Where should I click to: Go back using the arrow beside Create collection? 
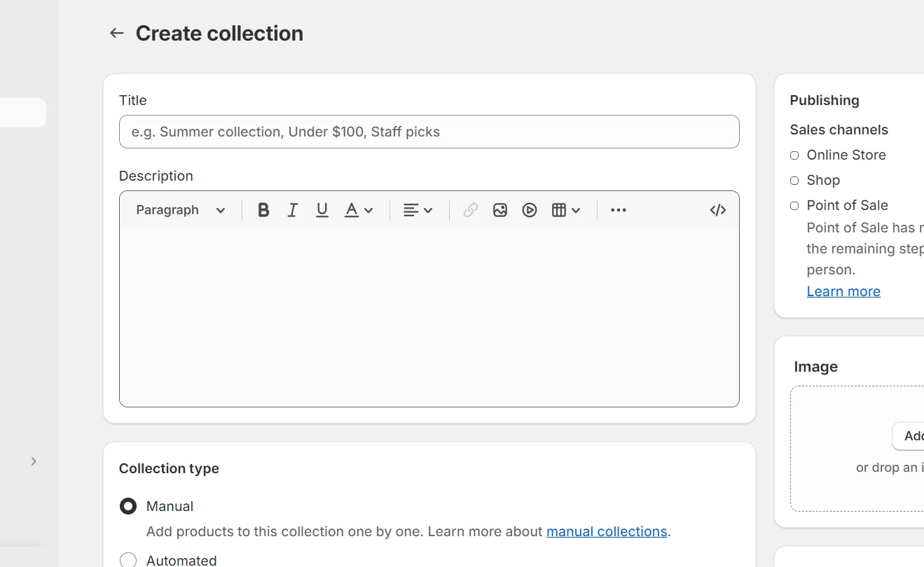pyautogui.click(x=116, y=33)
